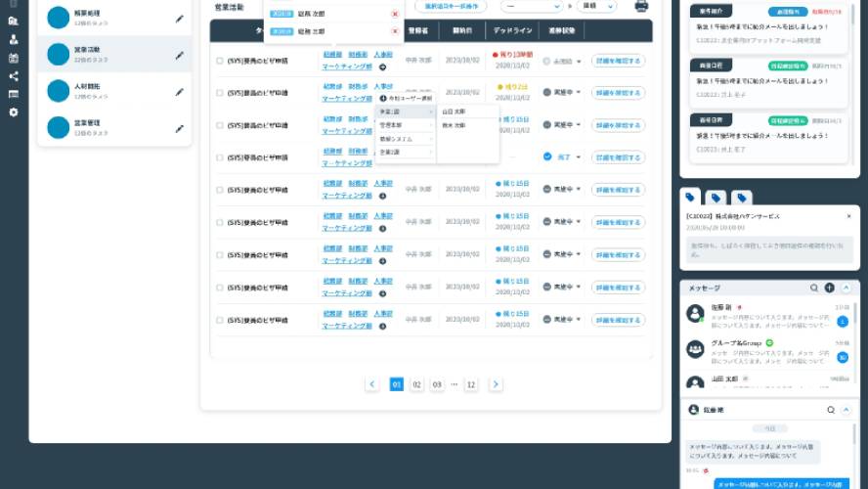Edit the 営業活動 category with its pencil
This screenshot has width=868, height=489.
pyautogui.click(x=179, y=56)
